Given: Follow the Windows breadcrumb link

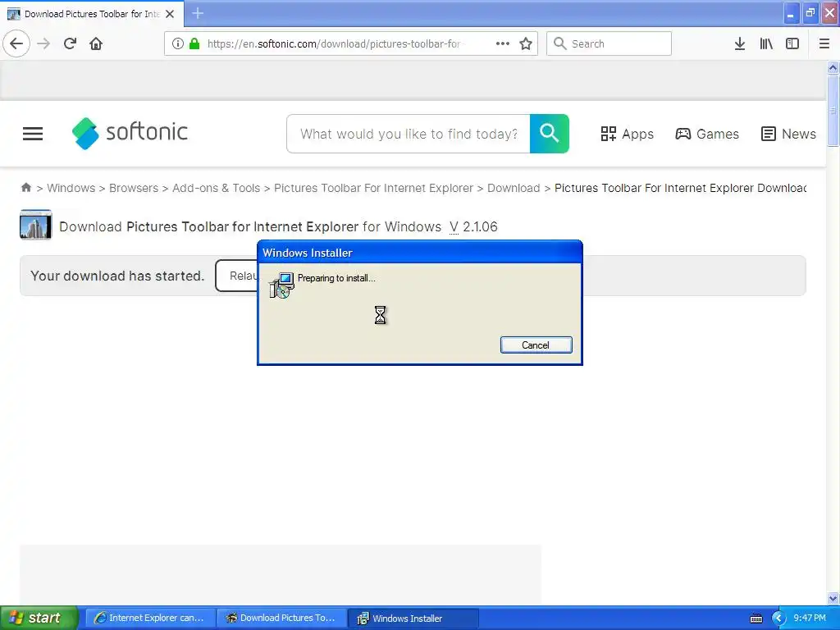Looking at the screenshot, I should [71, 188].
